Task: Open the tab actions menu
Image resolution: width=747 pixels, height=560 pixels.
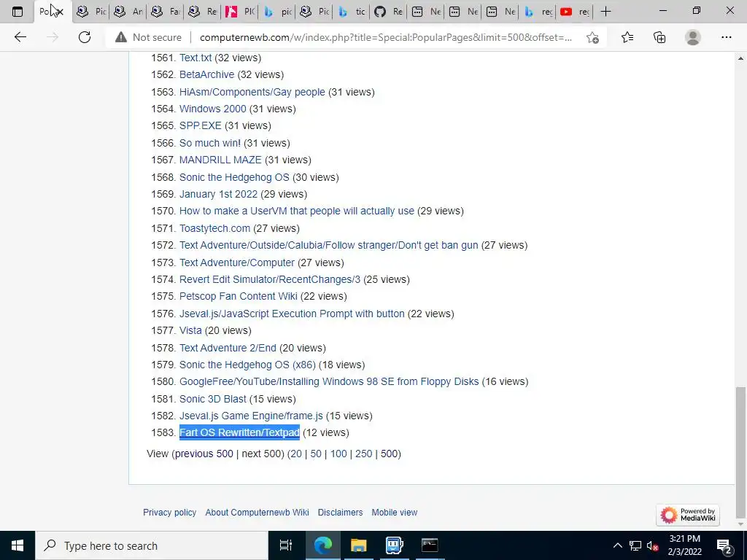Action: (18, 12)
